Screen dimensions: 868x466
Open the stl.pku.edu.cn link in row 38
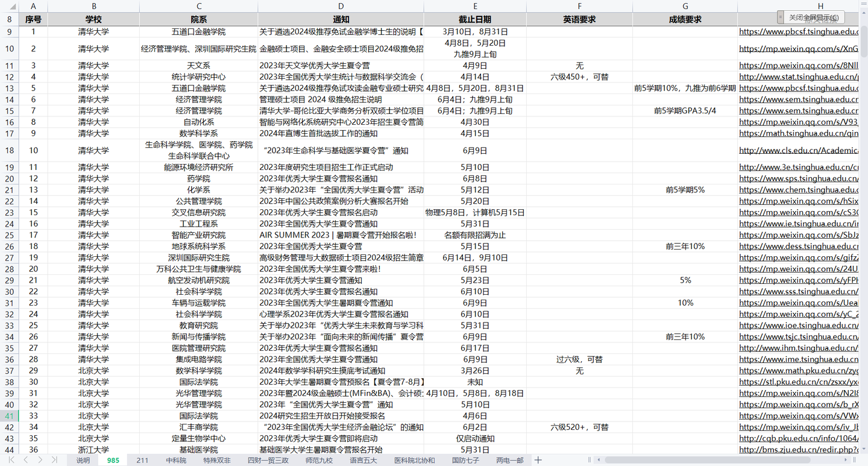pos(799,382)
